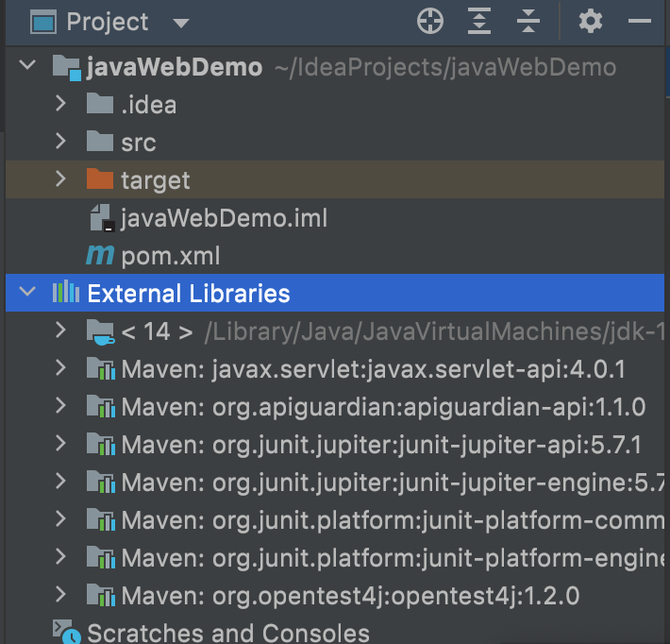Image resolution: width=670 pixels, height=644 pixels.
Task: Expand the < 14 > JDK library chevron
Action: (x=60, y=330)
